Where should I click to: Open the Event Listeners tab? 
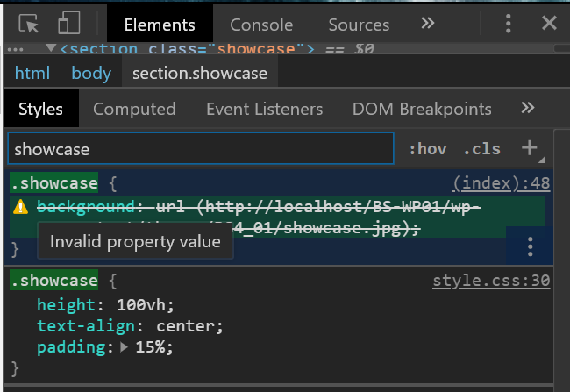[264, 109]
